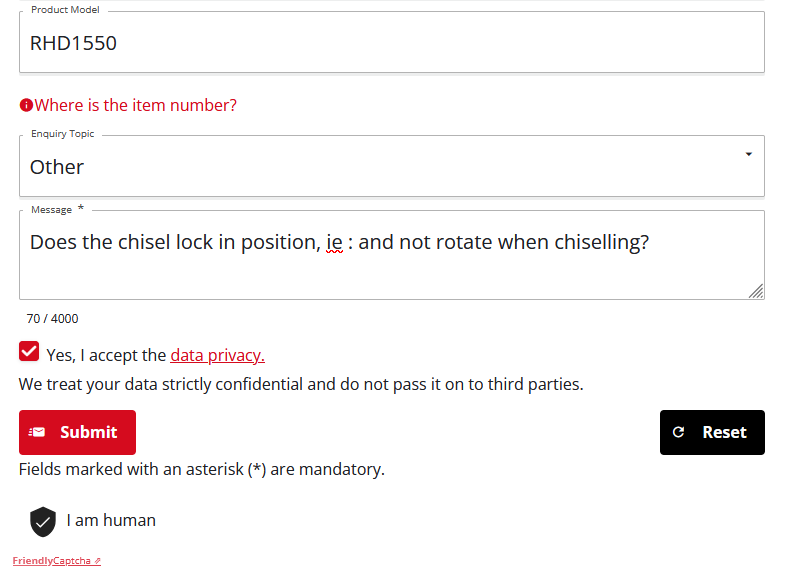Follow the FriendlyCaptcha link
The image size is (788, 577).
[52, 562]
